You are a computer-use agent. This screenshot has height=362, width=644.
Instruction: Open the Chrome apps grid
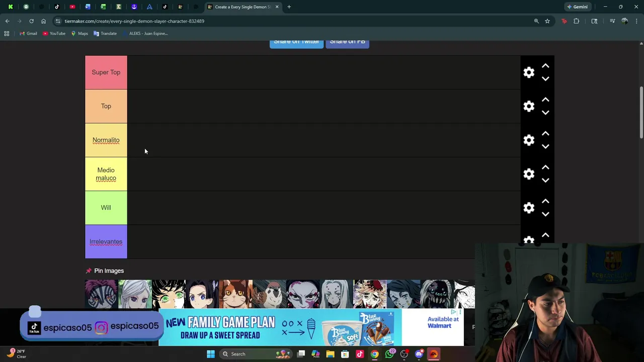[x=7, y=34]
